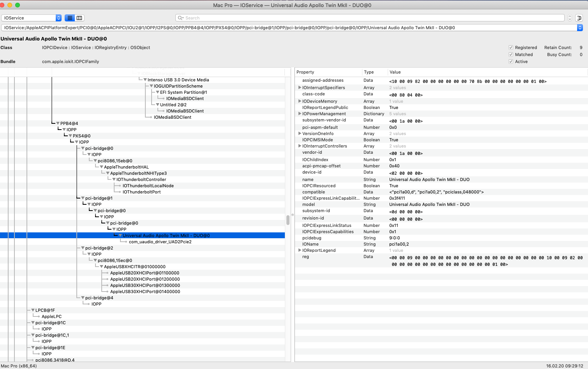
Task: Expand IOReportLegend array triangle
Action: [300, 250]
